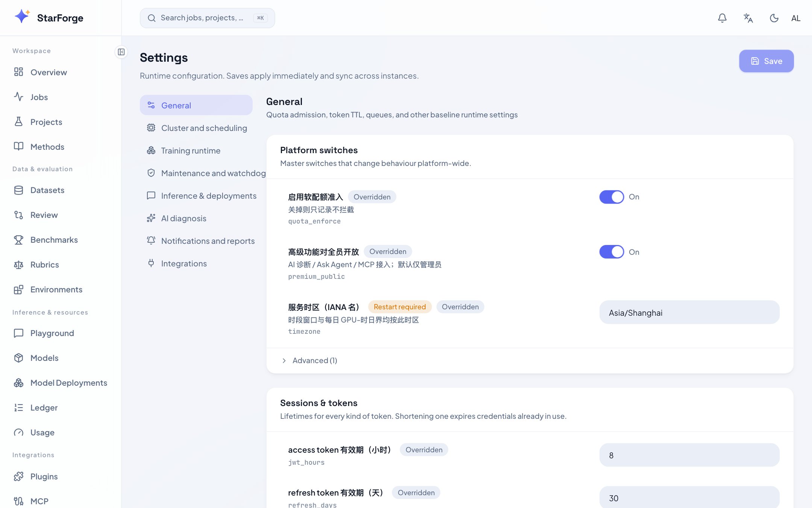Click Overridden badge beside quota_enforce label
This screenshot has width=812, height=508.
click(372, 197)
